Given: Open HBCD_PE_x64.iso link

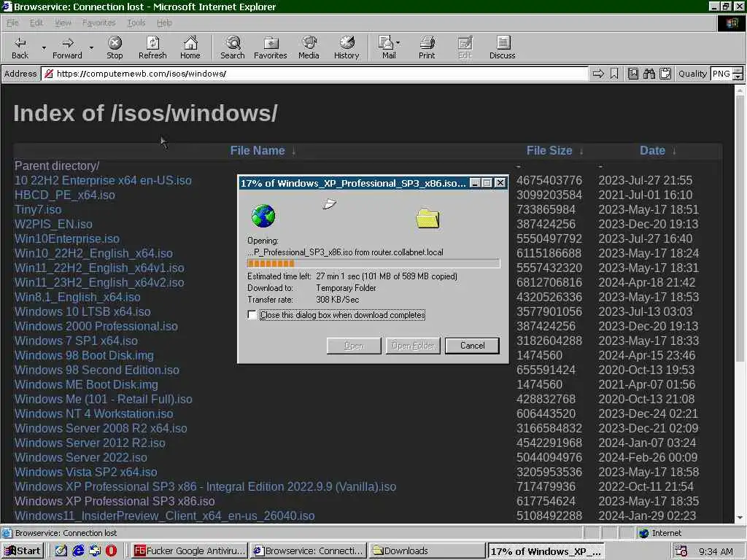Looking at the screenshot, I should point(64,195).
